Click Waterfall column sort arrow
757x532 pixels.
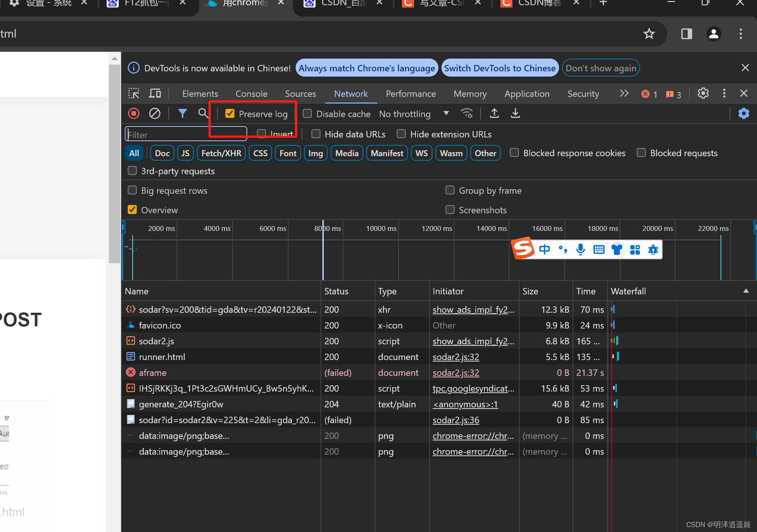coord(746,291)
